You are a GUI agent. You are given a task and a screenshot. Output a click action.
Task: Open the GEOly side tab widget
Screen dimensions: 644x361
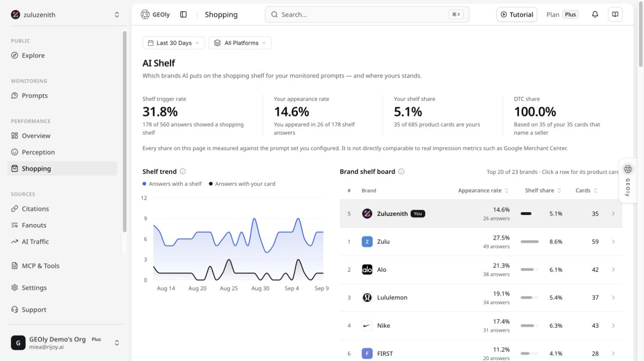pyautogui.click(x=628, y=180)
